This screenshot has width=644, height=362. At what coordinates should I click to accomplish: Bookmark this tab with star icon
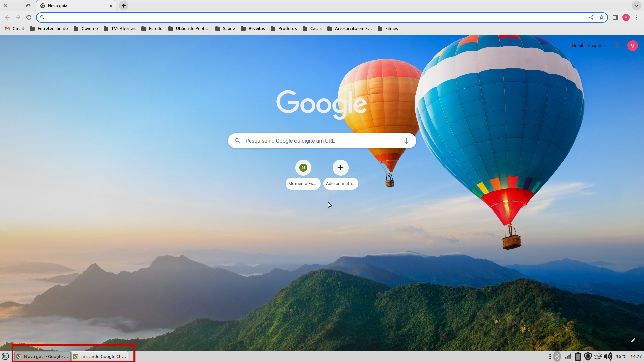point(602,17)
